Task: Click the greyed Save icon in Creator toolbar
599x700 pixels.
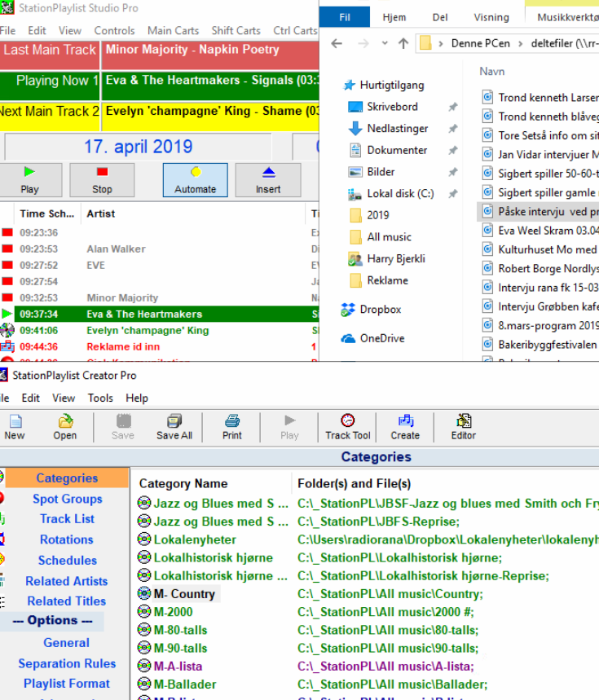Action: click(x=123, y=427)
